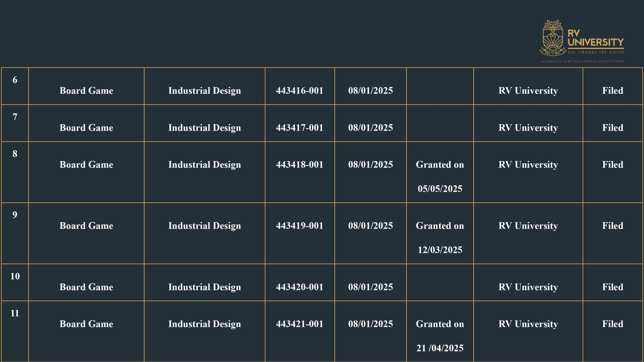Select 'Board Game' in the 443417-001 row
Image resolution: width=644 pixels, height=362 pixels.
pos(86,128)
